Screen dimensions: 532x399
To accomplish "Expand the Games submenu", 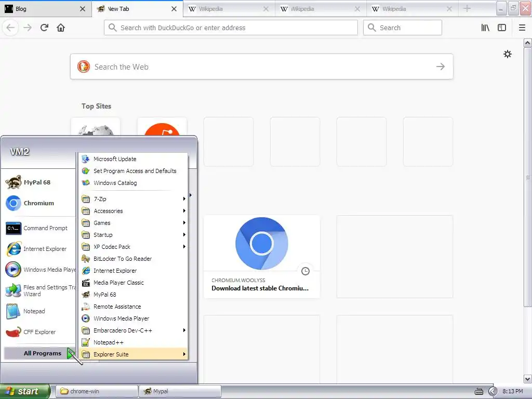I will point(133,222).
